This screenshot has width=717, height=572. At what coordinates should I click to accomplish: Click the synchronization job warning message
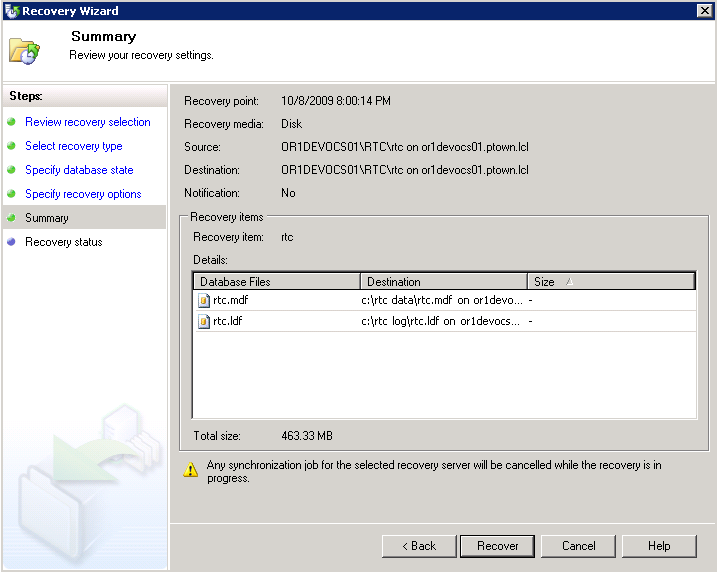click(x=434, y=471)
